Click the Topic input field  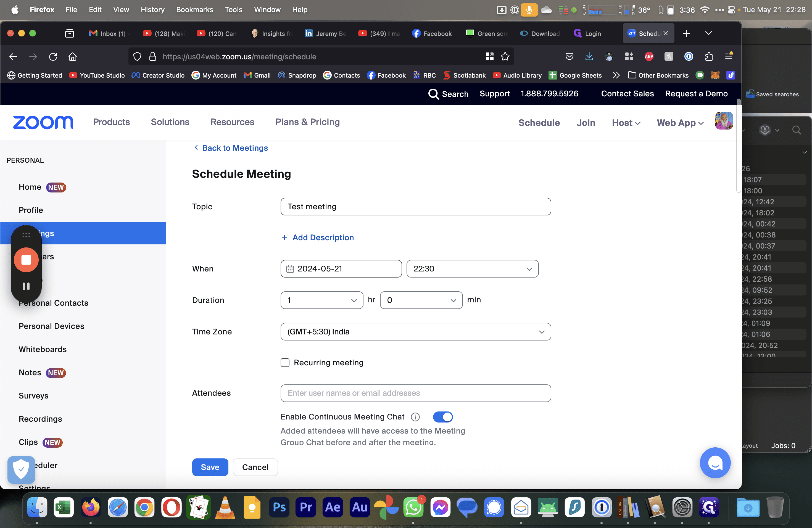pyautogui.click(x=416, y=207)
